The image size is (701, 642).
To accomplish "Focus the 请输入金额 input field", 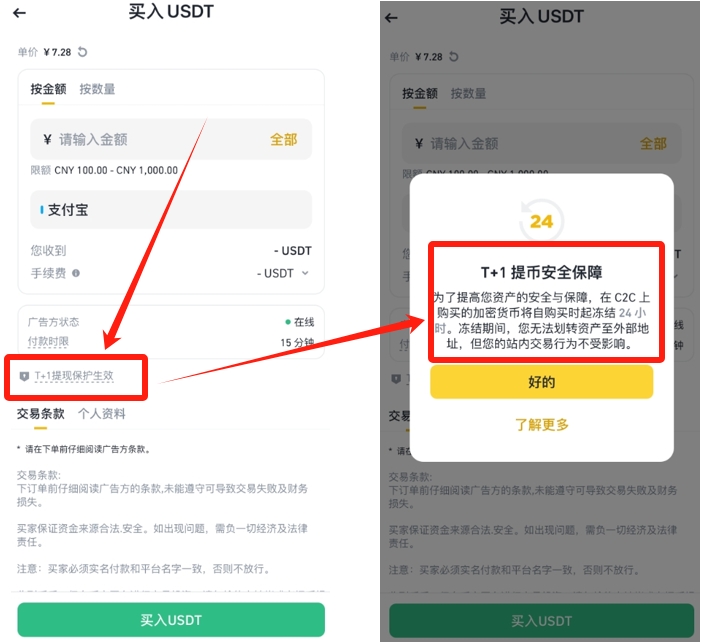I will point(171,139).
